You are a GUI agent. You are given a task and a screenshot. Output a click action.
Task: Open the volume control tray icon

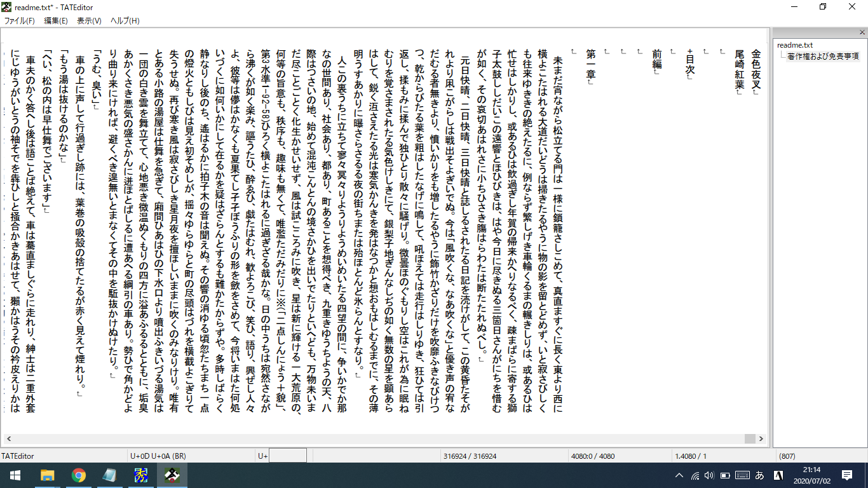click(710, 475)
